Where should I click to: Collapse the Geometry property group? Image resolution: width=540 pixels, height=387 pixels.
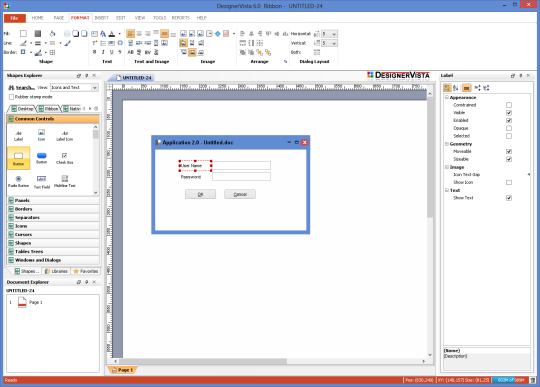(447, 144)
